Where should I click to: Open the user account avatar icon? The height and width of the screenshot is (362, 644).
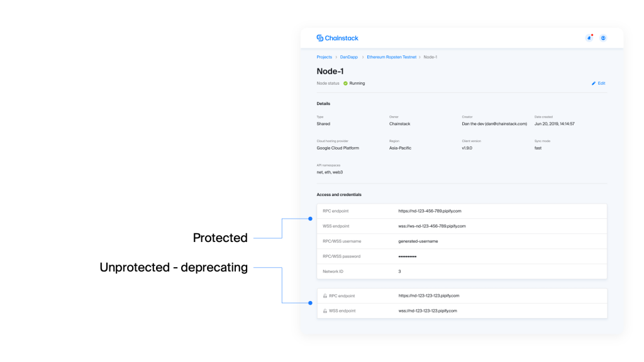click(x=603, y=38)
